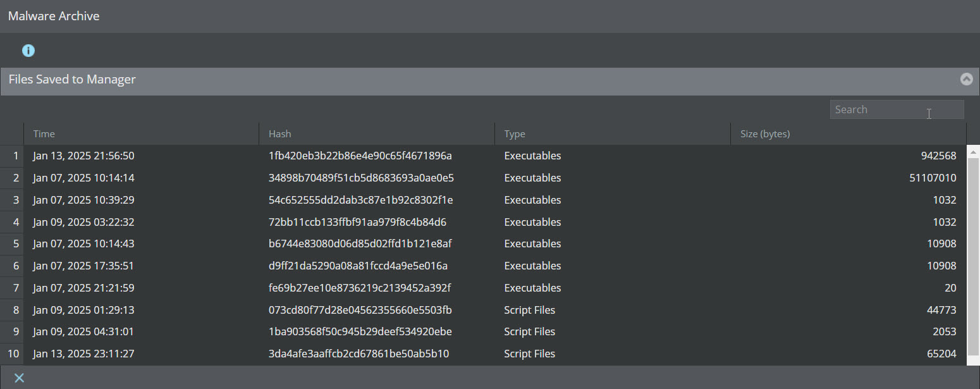Select time Jan 13, 2025 23:11:27
Viewport: 980px width, 389px height.
[83, 354]
